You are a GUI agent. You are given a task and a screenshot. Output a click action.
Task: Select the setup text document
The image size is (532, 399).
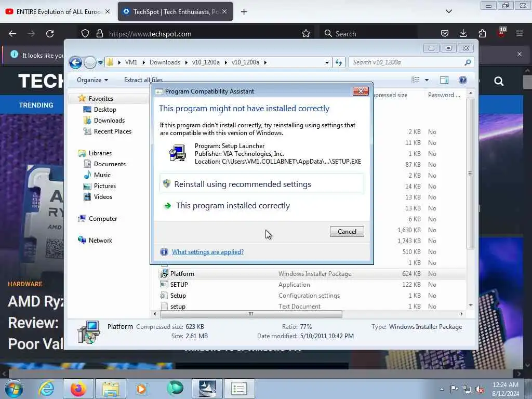(x=178, y=307)
